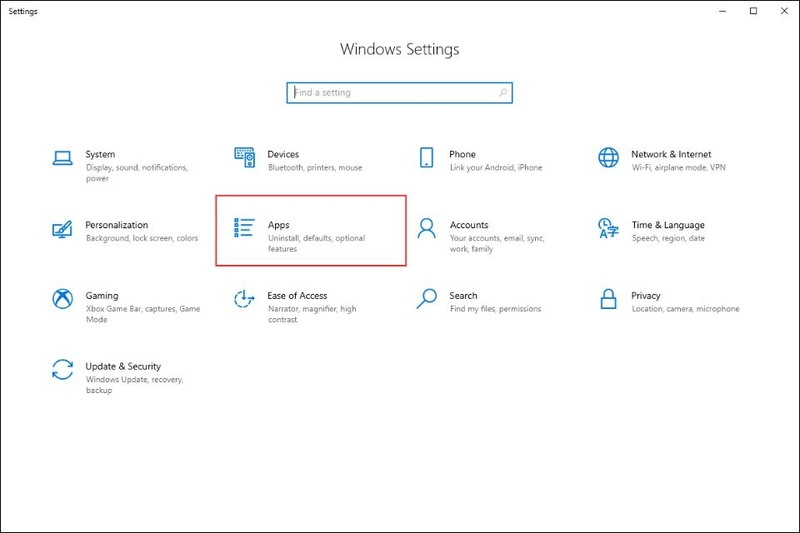Open Personalization settings label

tap(116, 225)
